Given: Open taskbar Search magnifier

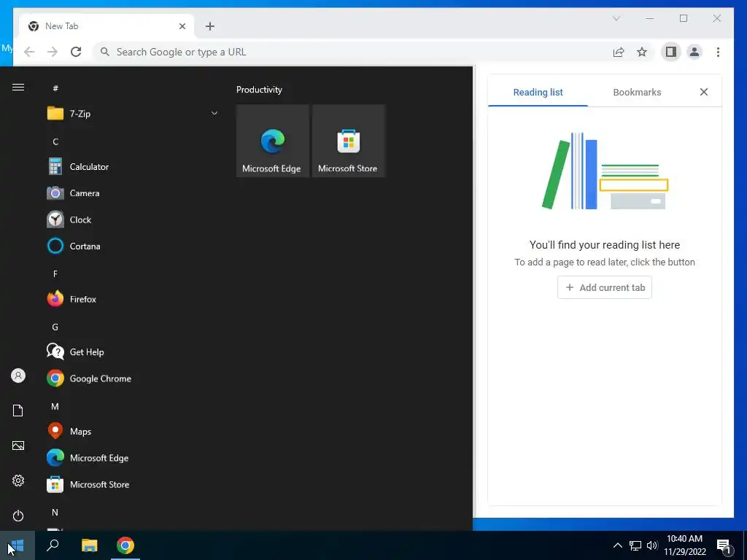Looking at the screenshot, I should pos(53,545).
